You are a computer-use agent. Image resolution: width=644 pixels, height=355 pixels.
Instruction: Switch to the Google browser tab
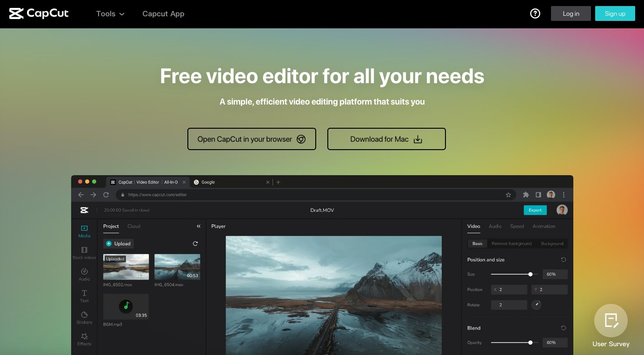pos(232,182)
